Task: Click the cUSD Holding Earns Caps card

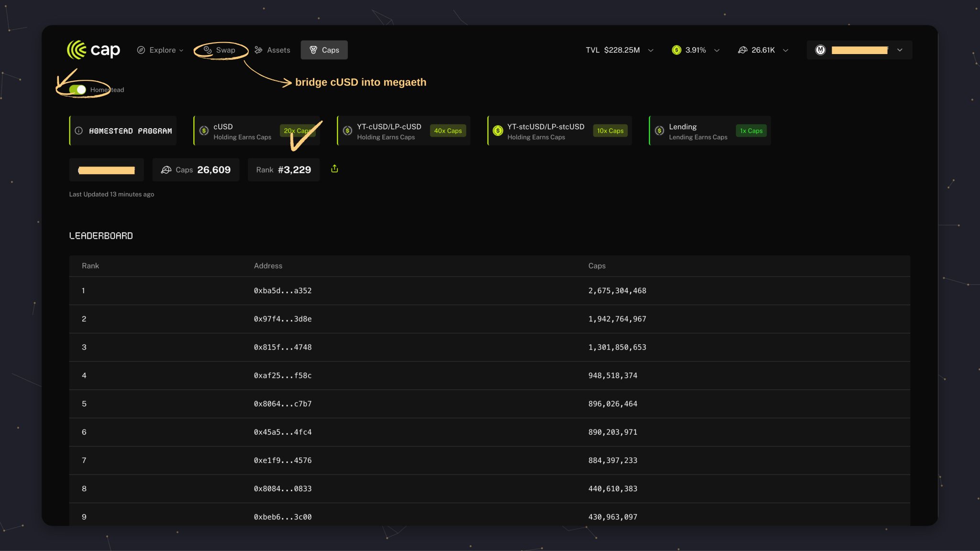Action: [242, 131]
